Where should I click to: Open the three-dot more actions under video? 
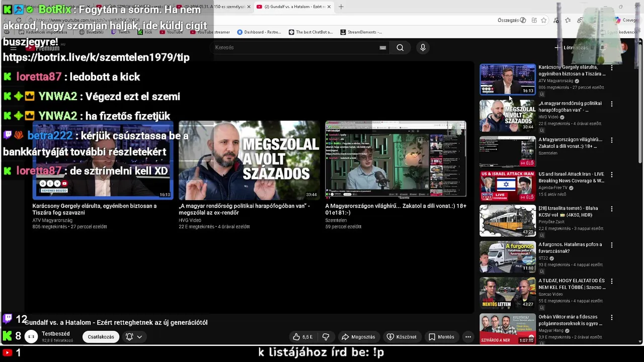pos(468,337)
